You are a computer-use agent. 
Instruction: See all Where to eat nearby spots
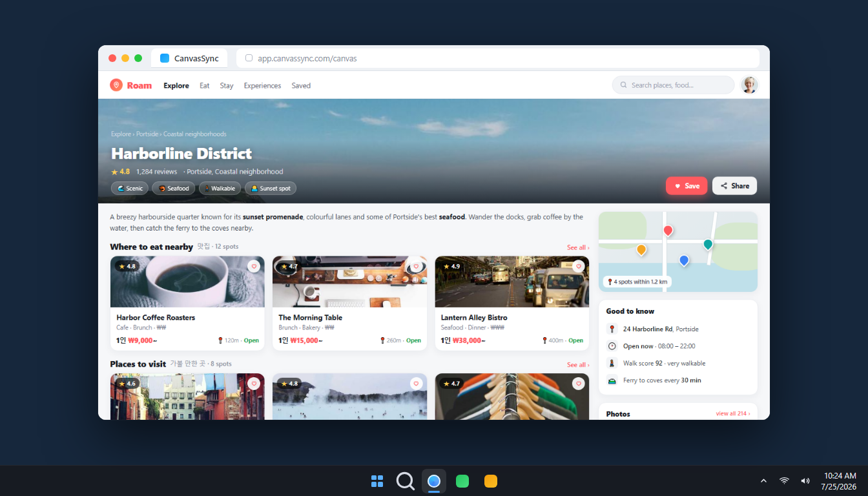[578, 247]
